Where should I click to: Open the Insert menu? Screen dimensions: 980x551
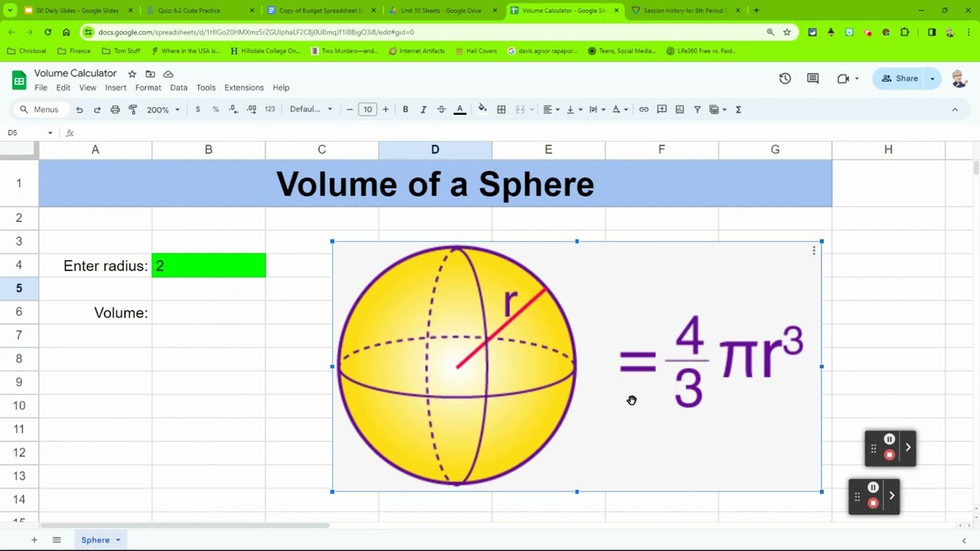coord(116,87)
